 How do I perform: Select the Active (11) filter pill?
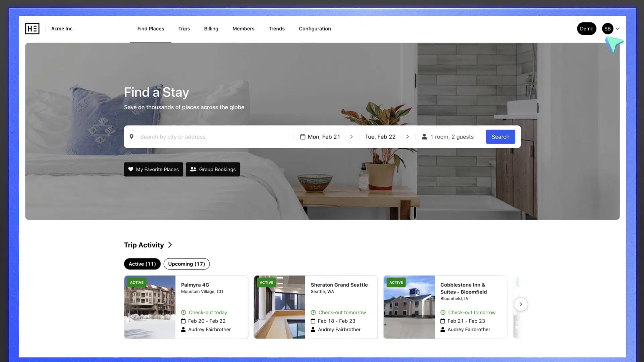tap(142, 264)
